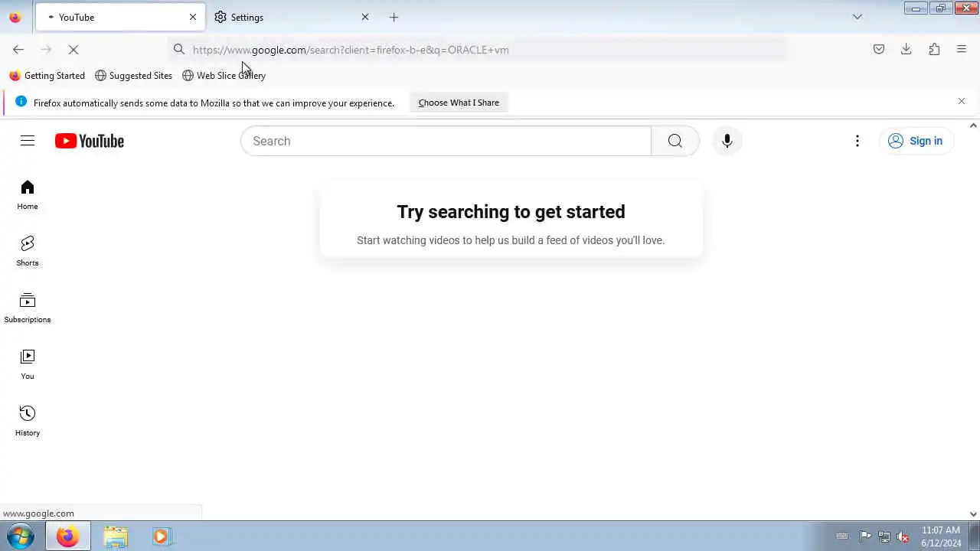Viewport: 980px width, 551px height.
Task: Dismiss the Firefox data notification bar
Action: coord(962,101)
